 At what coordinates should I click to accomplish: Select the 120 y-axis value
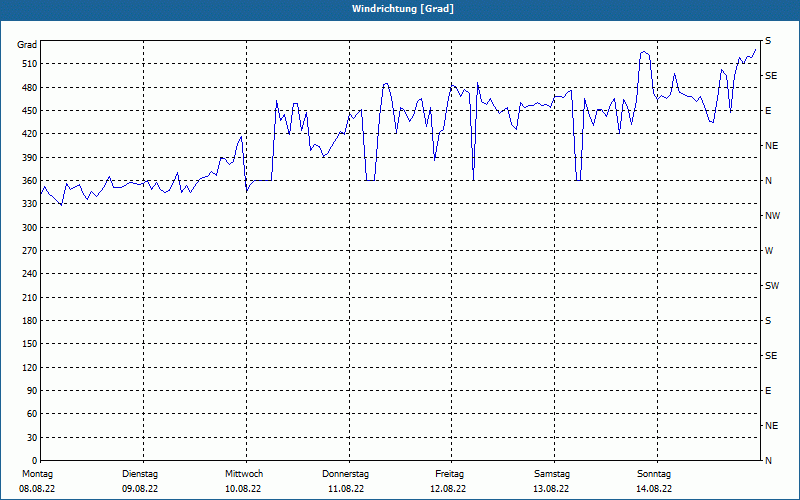29,367
